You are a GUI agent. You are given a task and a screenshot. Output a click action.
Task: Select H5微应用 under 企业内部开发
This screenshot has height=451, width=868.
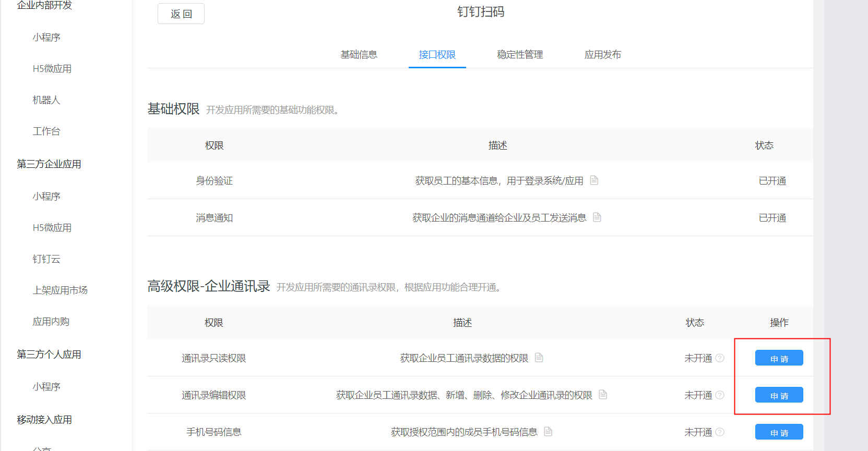point(52,69)
